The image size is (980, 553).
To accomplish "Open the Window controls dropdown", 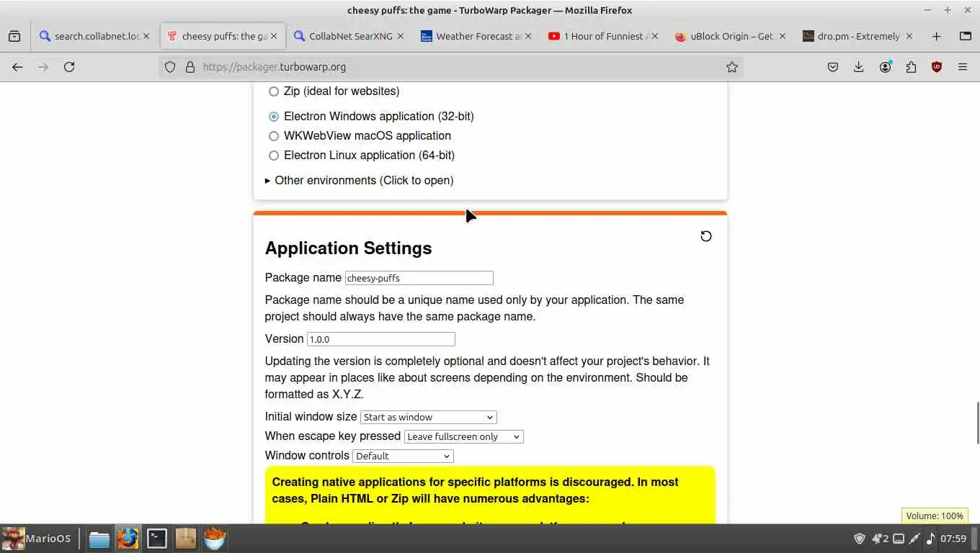I will point(403,456).
